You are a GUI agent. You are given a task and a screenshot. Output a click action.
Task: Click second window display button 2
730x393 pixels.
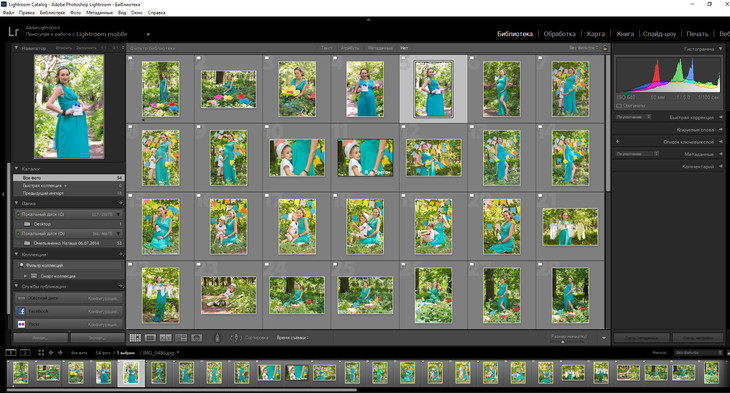click(x=25, y=352)
